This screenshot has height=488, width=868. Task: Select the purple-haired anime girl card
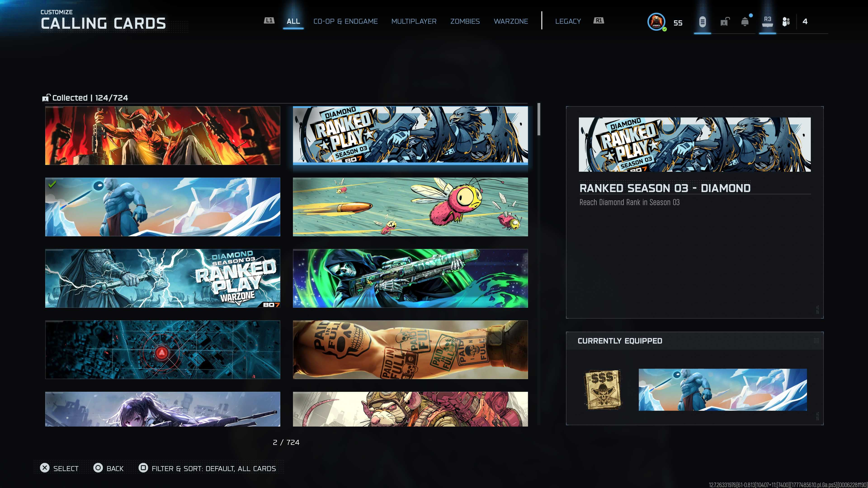(163, 409)
